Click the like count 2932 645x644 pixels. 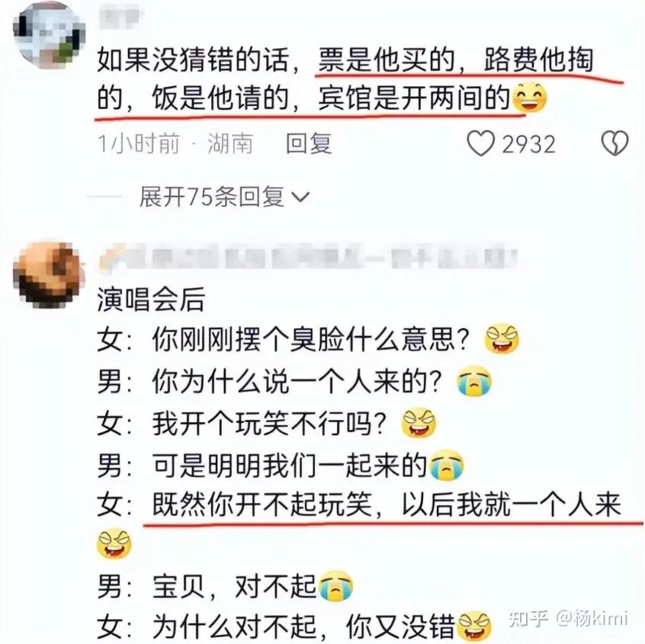(x=528, y=144)
